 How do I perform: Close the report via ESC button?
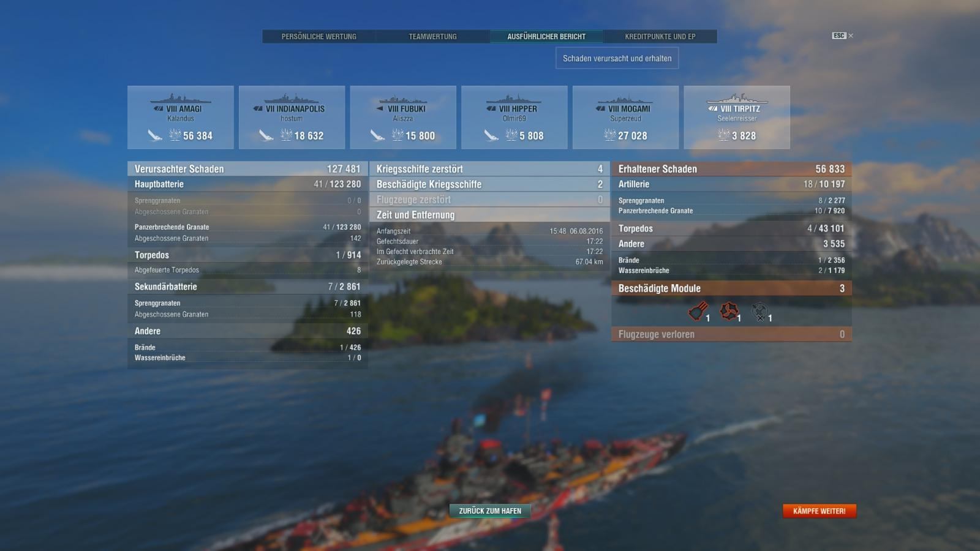tap(842, 36)
